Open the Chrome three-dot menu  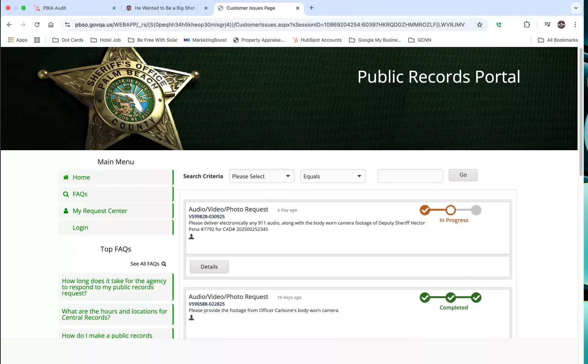575,25
